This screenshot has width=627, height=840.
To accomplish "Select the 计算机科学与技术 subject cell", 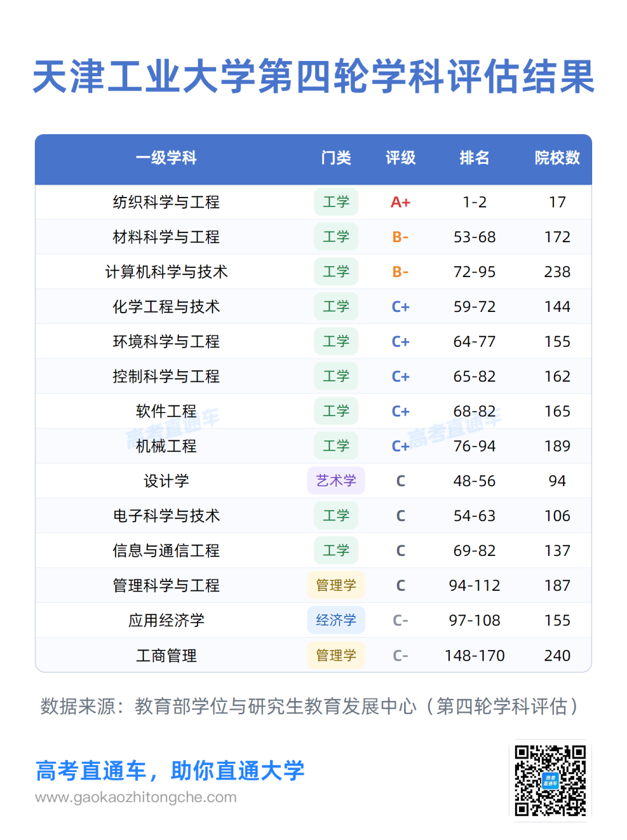I will [166, 272].
